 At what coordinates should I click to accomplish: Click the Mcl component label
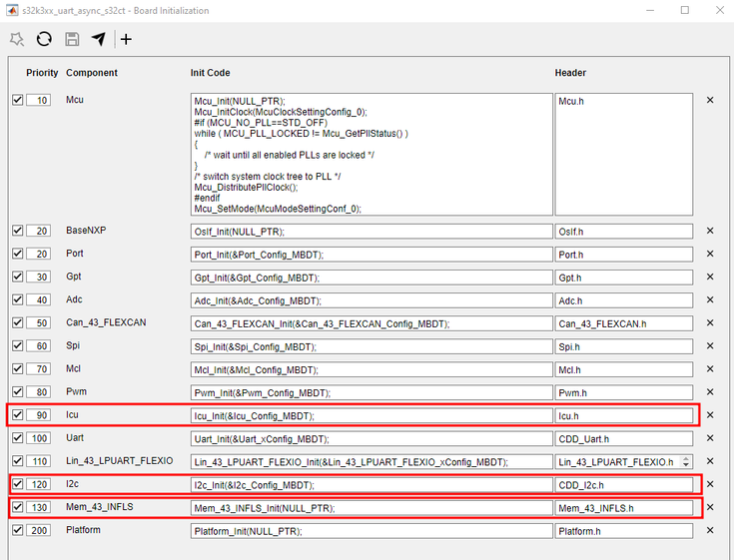(74, 368)
